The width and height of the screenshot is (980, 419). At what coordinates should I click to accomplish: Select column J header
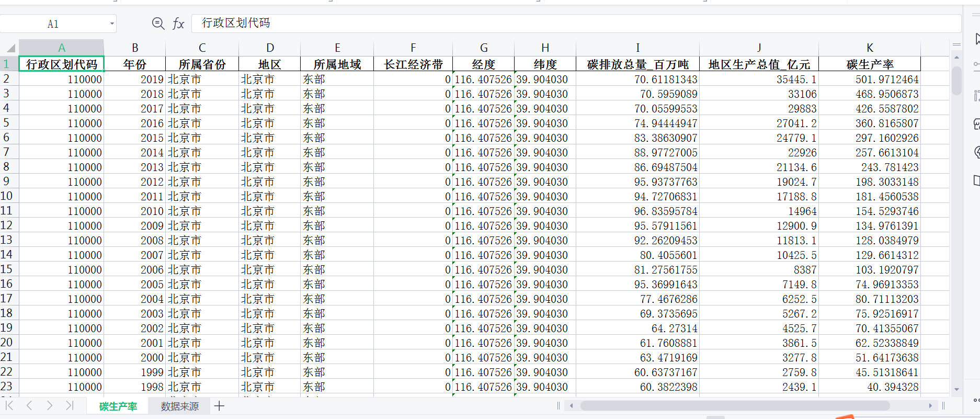click(x=759, y=48)
